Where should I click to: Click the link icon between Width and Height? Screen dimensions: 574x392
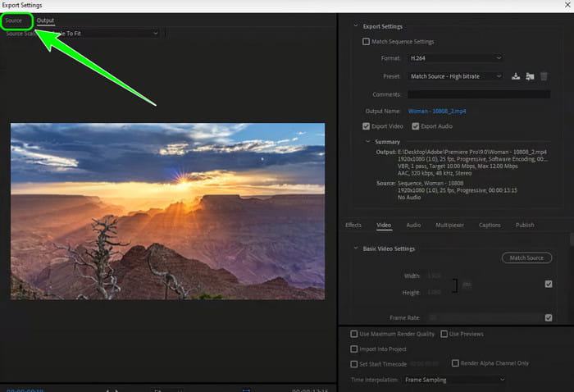tap(467, 284)
